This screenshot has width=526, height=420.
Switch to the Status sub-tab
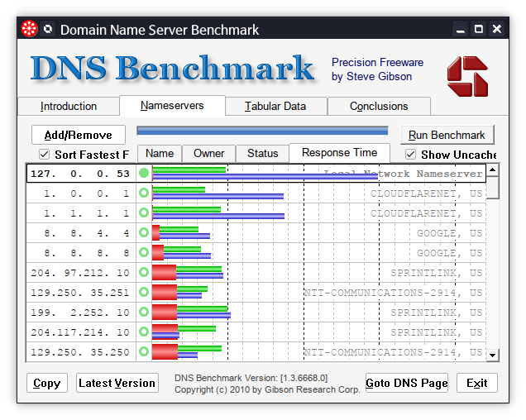[263, 154]
